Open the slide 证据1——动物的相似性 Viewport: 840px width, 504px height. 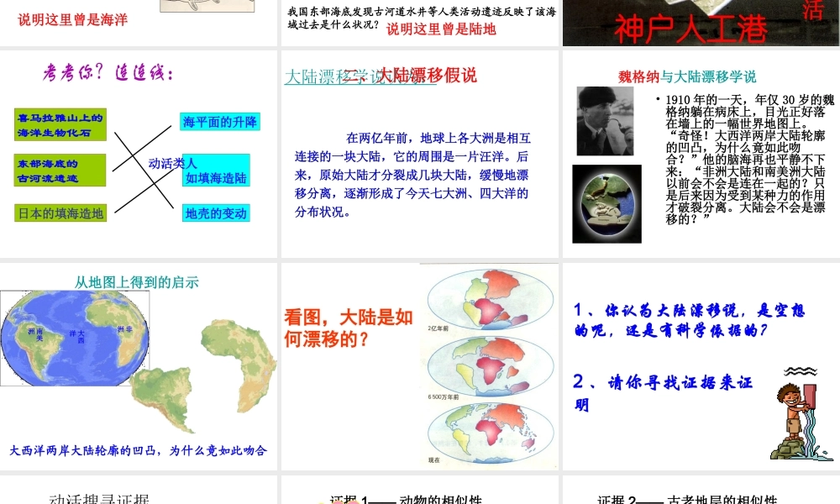(419, 490)
